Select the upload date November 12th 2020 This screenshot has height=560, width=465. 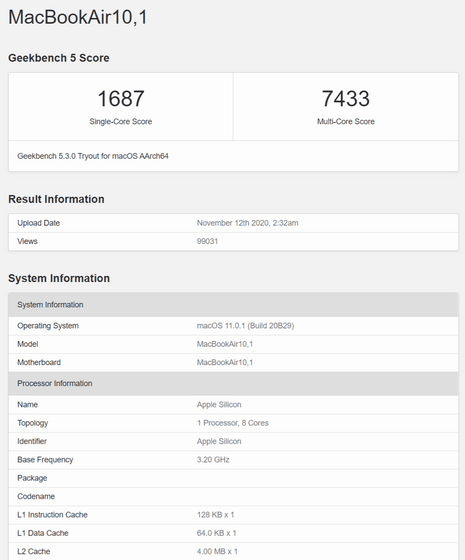coord(248,223)
